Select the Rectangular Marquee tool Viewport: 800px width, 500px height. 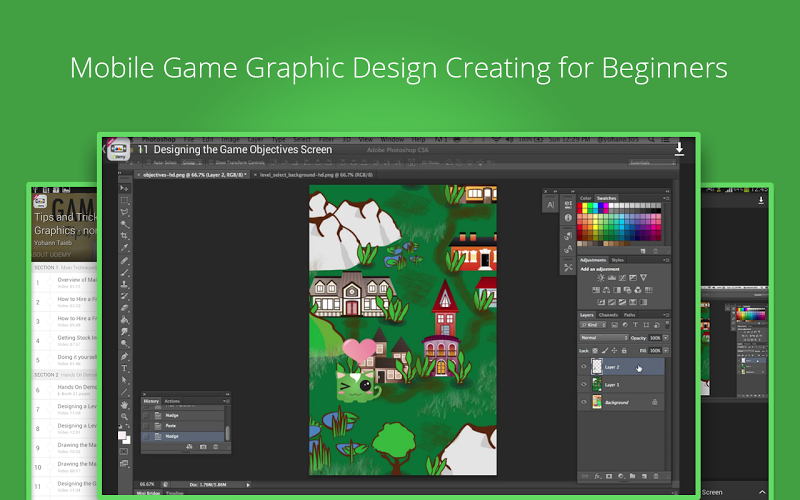(125, 200)
